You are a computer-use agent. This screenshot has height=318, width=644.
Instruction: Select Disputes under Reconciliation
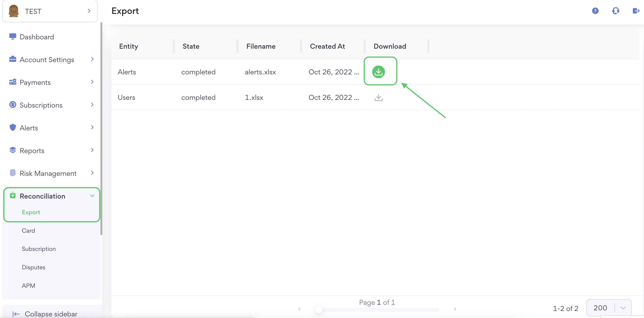(x=33, y=267)
